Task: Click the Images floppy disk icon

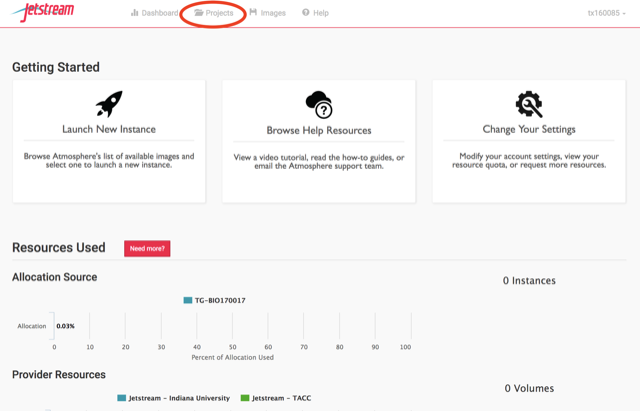Action: pyautogui.click(x=253, y=12)
